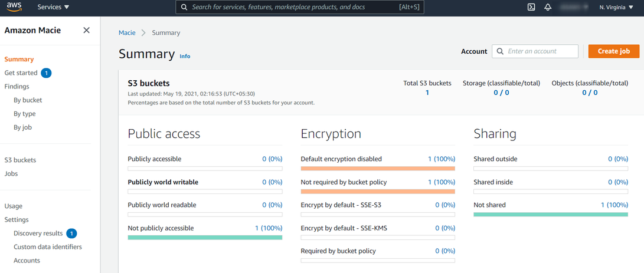The width and height of the screenshot is (644, 273).
Task: Open Total S3 buckets count 1
Action: coord(427,93)
